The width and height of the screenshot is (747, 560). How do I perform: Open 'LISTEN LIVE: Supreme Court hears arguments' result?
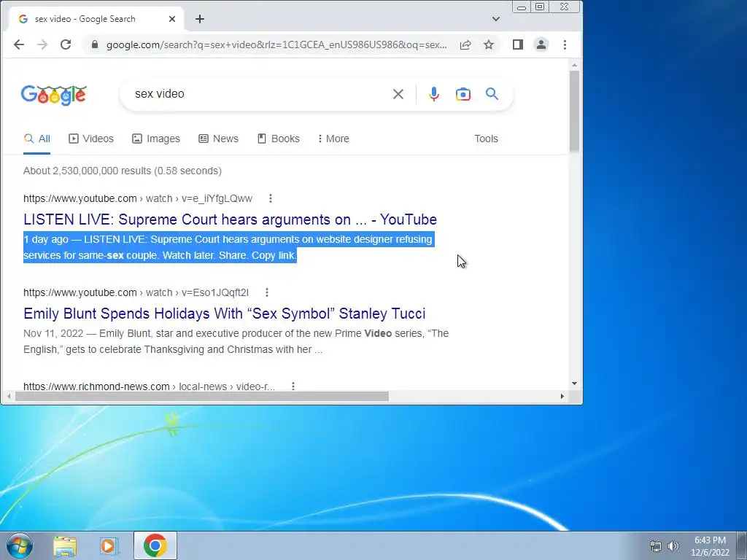pyautogui.click(x=230, y=219)
